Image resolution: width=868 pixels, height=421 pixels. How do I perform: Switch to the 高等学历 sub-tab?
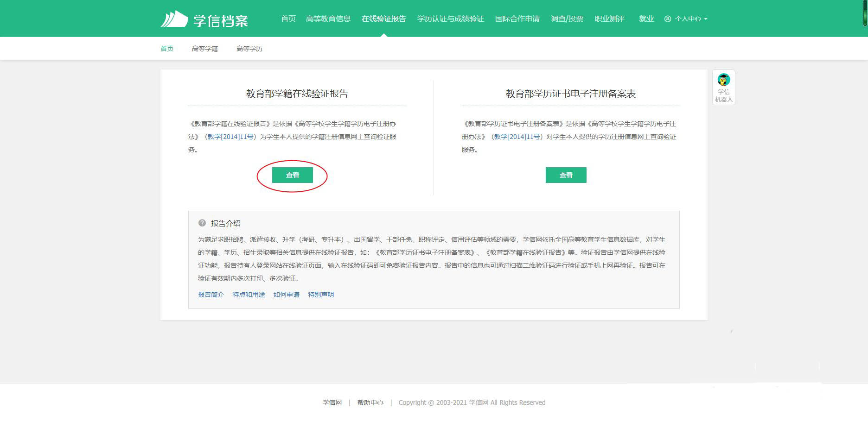point(249,49)
